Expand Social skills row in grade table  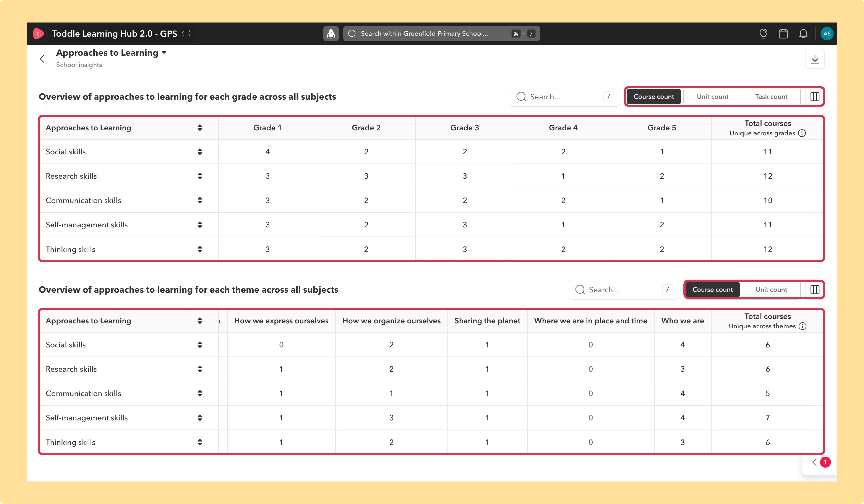(200, 152)
